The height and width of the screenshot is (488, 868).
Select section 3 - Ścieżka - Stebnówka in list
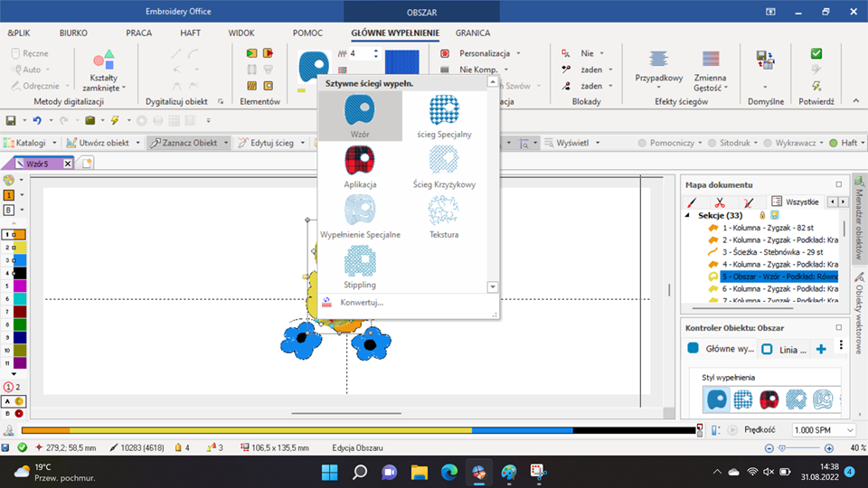[778, 252]
